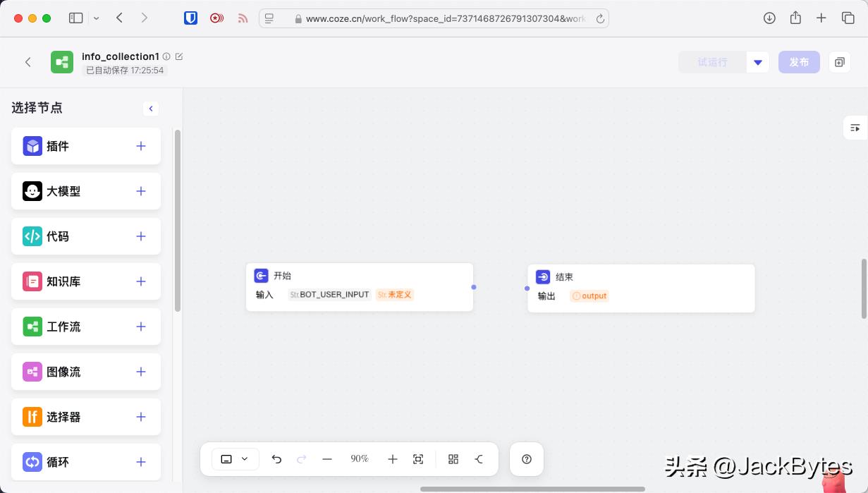868x493 pixels.
Task: Click the 试运行 test run button
Action: pyautogui.click(x=712, y=62)
